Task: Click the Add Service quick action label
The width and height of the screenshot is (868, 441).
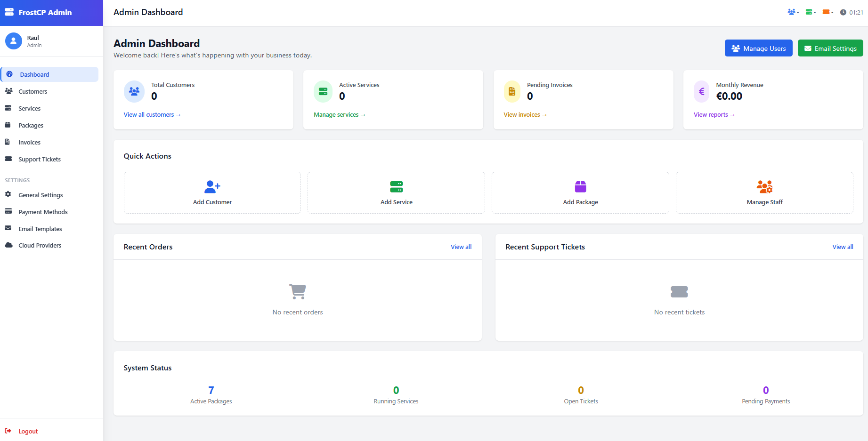Action: pyautogui.click(x=397, y=202)
